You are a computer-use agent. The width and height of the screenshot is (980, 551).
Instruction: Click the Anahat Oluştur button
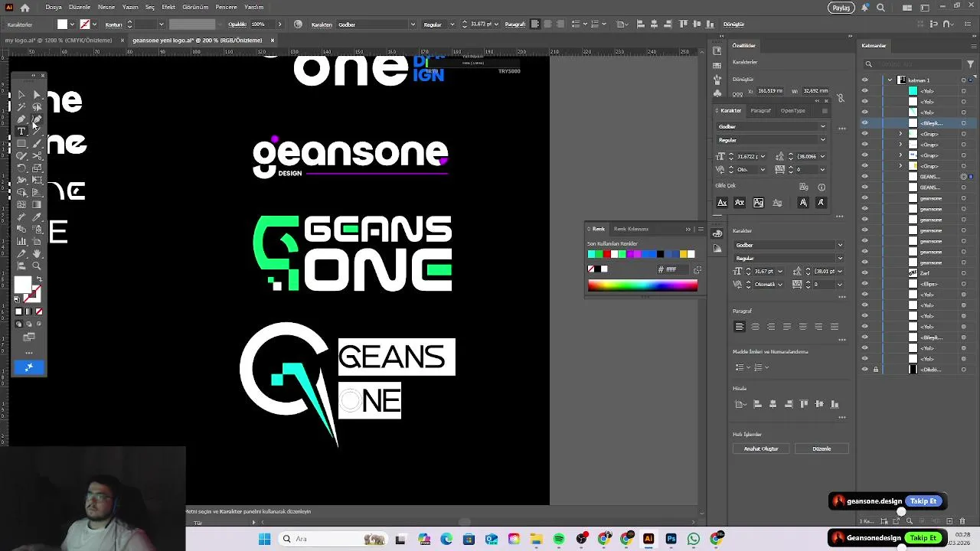[761, 449]
